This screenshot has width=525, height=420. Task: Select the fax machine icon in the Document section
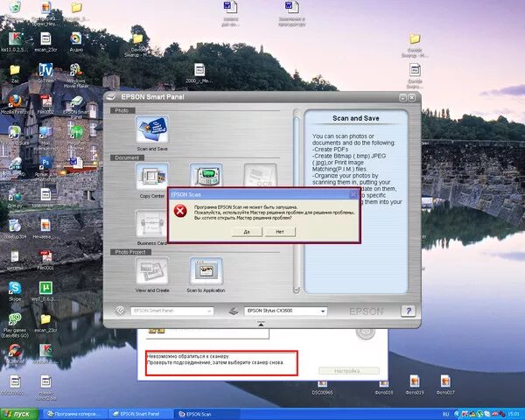click(x=206, y=175)
